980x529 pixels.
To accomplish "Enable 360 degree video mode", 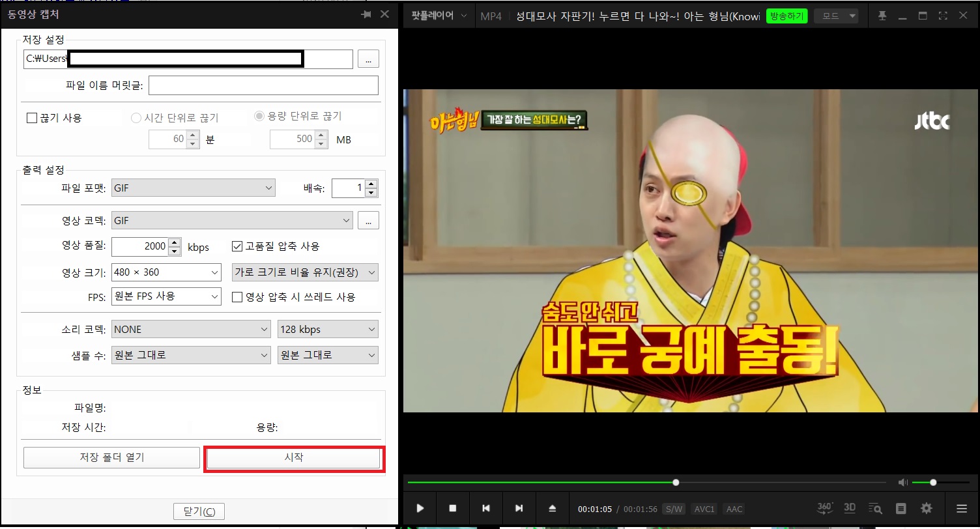I will click(x=825, y=508).
